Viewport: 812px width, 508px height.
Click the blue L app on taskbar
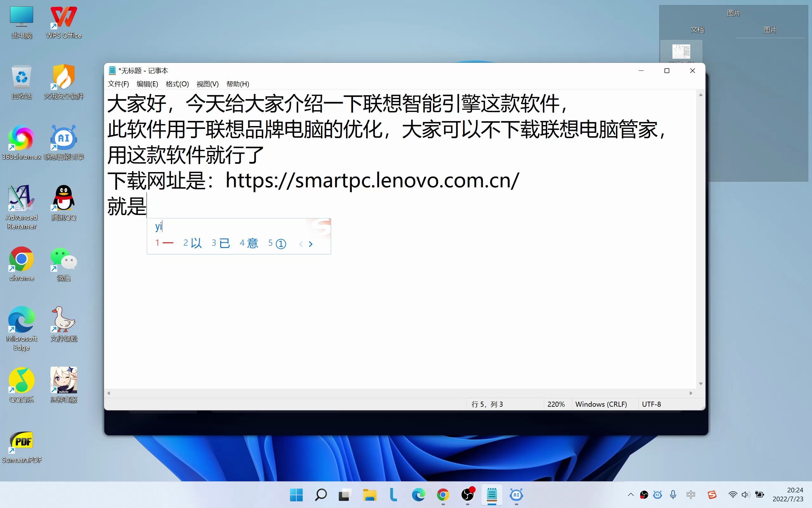(x=394, y=495)
